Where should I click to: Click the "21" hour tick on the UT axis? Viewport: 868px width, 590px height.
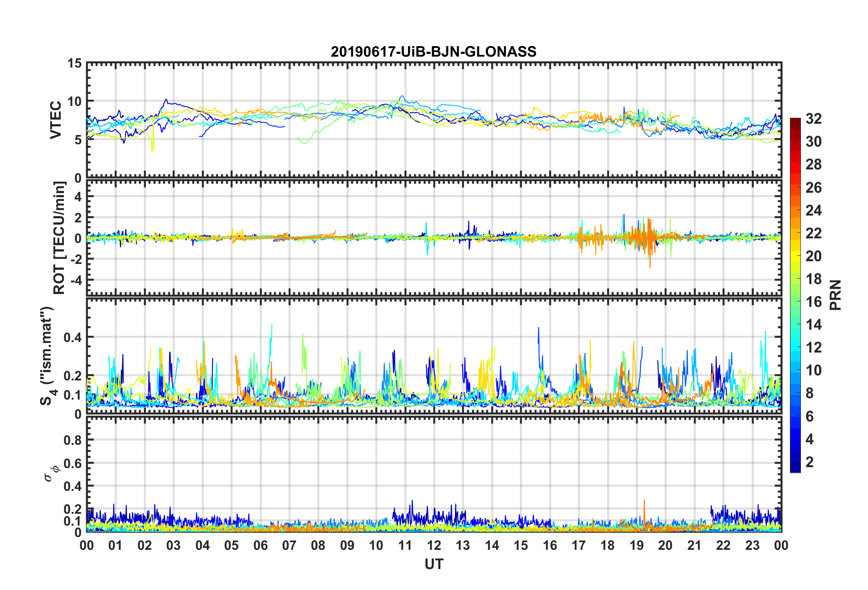(x=695, y=545)
